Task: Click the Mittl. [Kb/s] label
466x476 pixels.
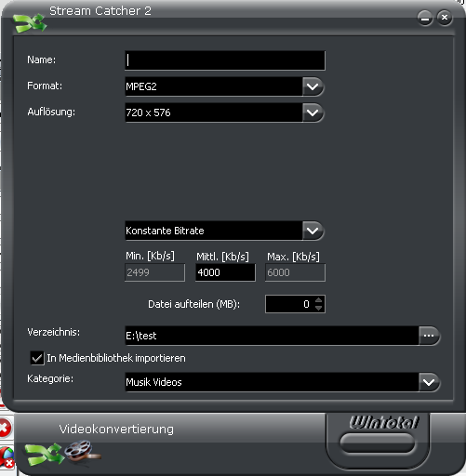Action: 222,257
